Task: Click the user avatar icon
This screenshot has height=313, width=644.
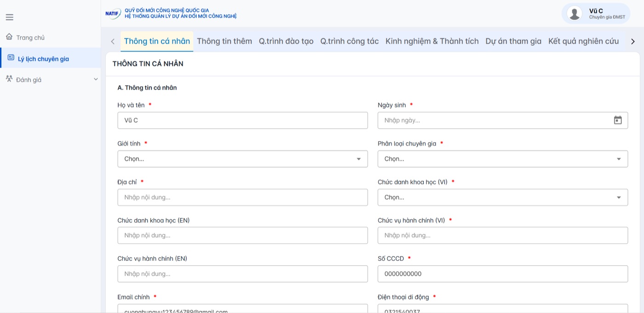Action: click(x=575, y=13)
